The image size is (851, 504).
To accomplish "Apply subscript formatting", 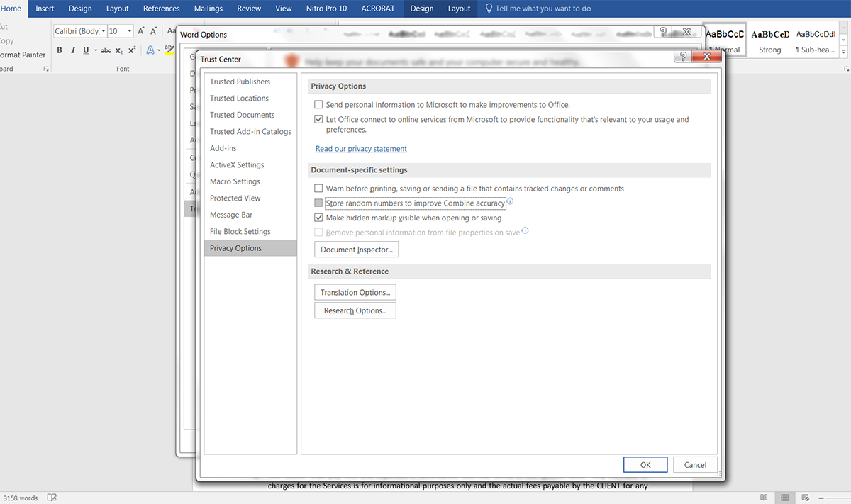I will coord(119,50).
